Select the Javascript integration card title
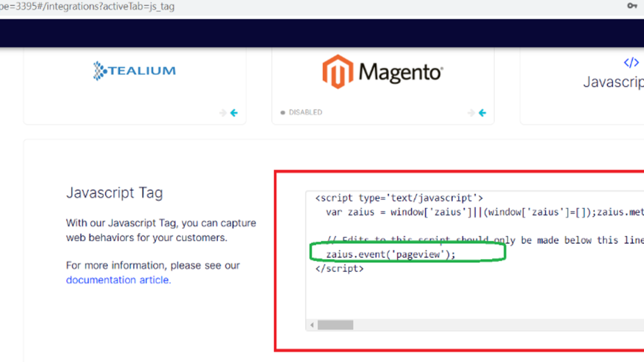Screen dimensions: 644x362 pyautogui.click(x=613, y=82)
